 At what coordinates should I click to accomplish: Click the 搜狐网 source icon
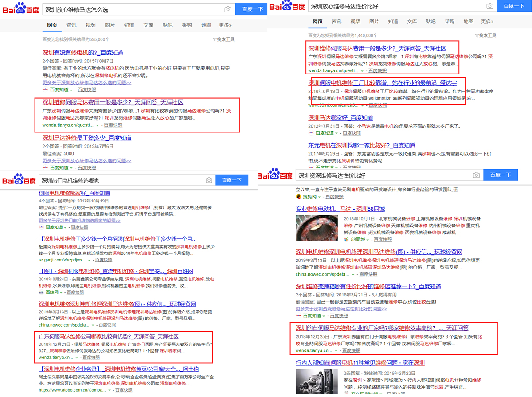click(299, 196)
